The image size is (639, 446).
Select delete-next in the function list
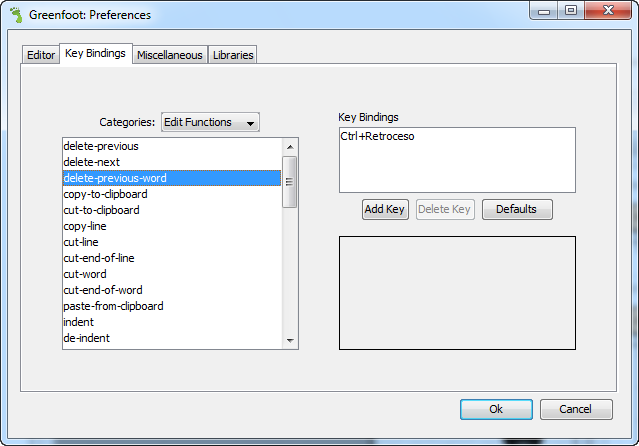[x=172, y=162]
